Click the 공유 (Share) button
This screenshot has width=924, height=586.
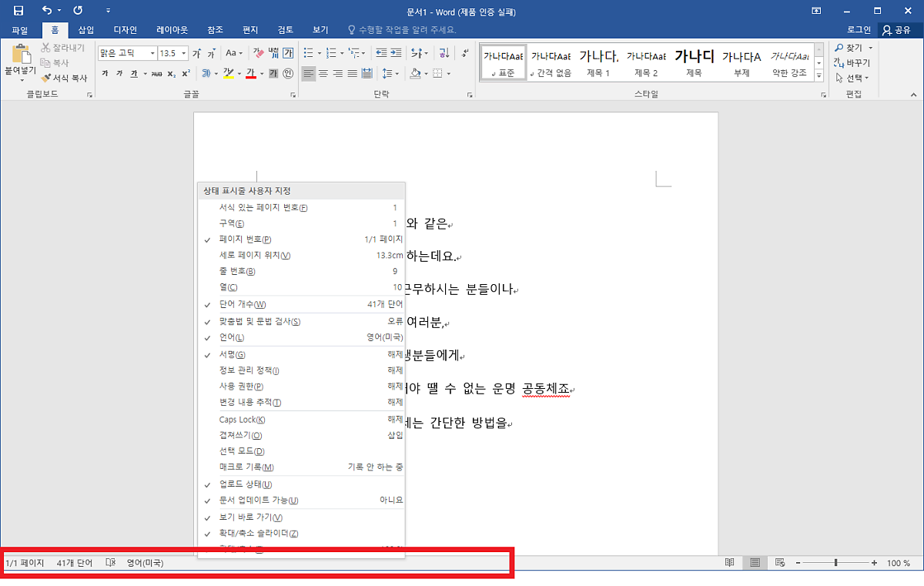897,30
